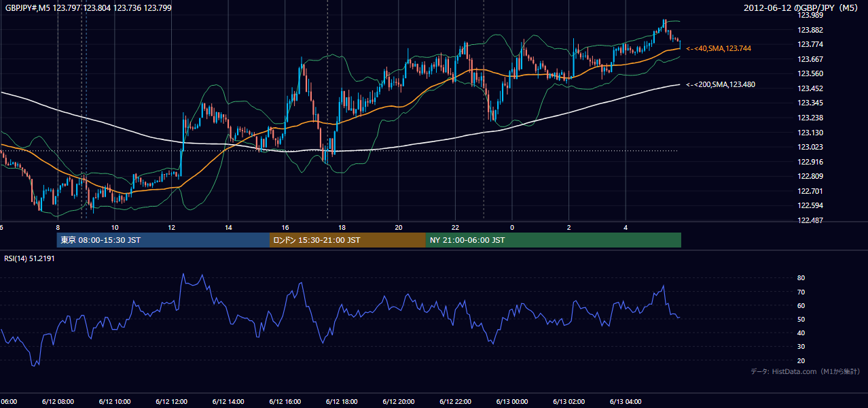
Task: Click hour tick '22' under the price chart
Action: point(455,228)
